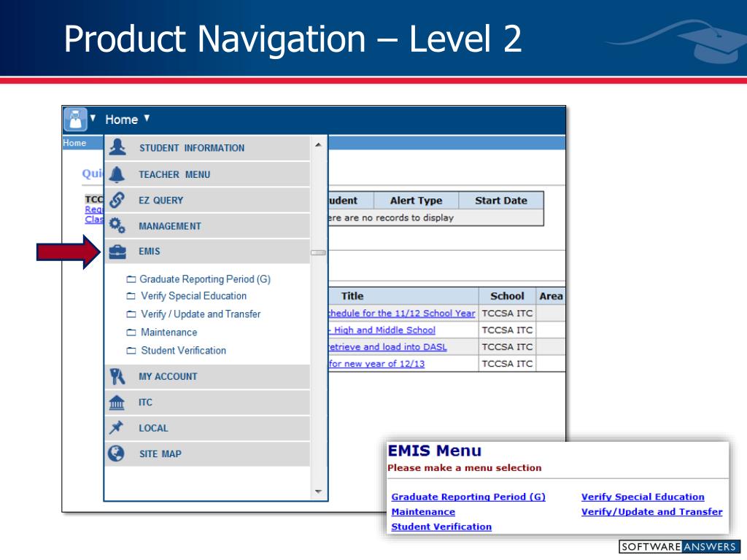Select Verify / Update and Transfer submenu item
Screen dimensions: 747x560
coord(201,314)
